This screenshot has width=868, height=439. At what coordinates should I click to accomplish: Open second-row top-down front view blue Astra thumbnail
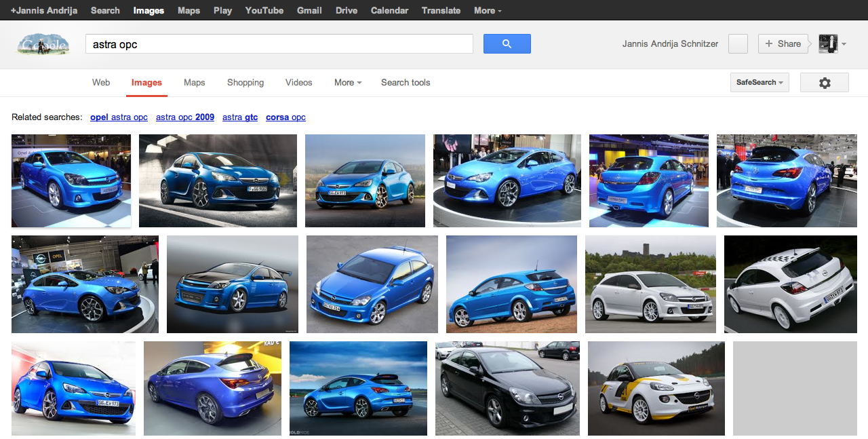tap(372, 284)
